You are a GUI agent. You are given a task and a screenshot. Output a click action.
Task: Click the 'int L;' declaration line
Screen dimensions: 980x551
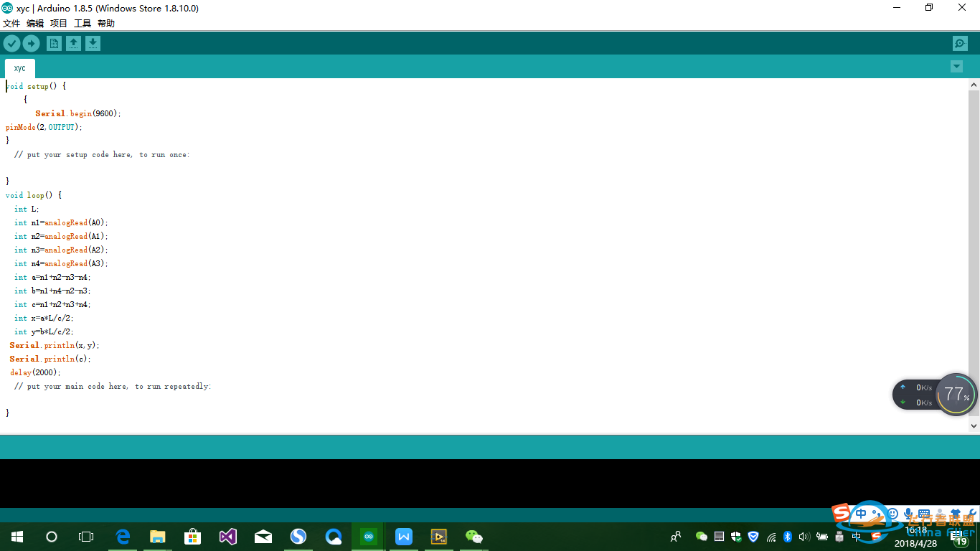tap(27, 209)
